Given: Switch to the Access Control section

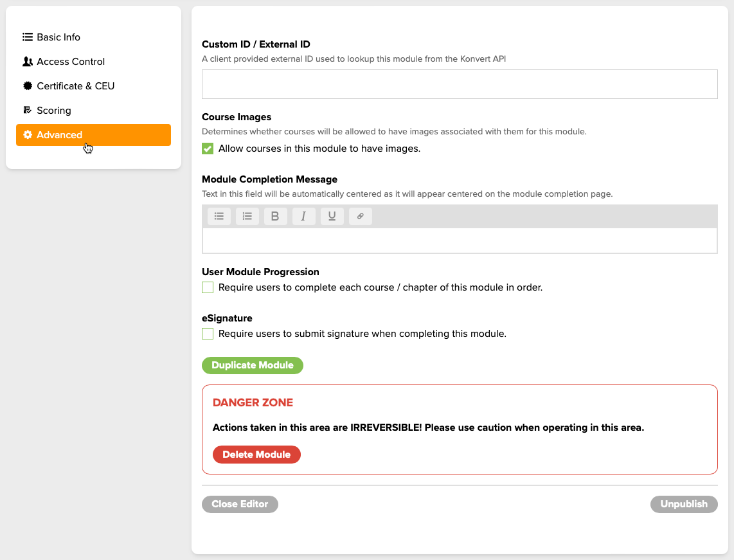Looking at the screenshot, I should (x=71, y=61).
